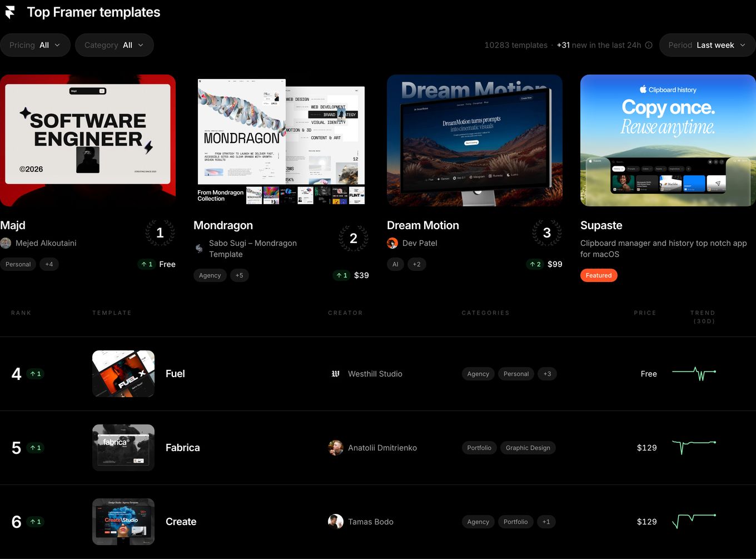Click Mejed Alkoutaini's avatar icon

(6, 243)
